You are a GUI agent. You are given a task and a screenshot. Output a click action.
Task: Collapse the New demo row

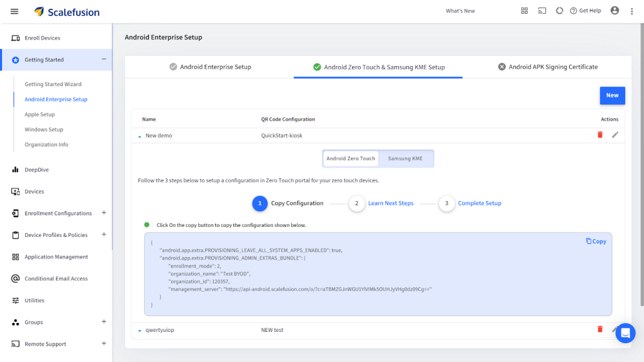[x=140, y=136]
